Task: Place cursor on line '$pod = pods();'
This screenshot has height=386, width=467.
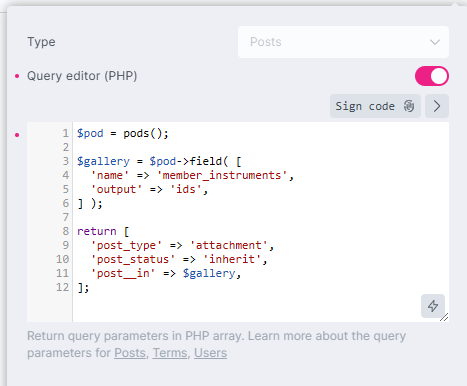Action: [x=123, y=133]
